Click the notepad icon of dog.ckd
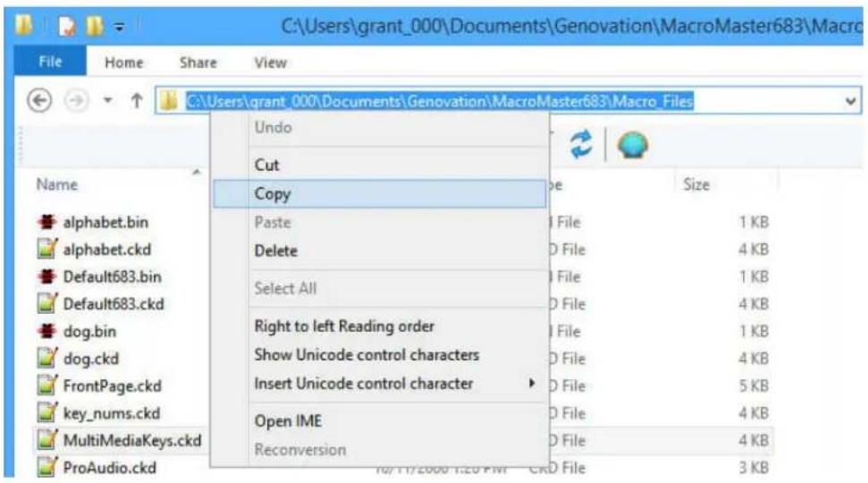This screenshot has height=483, width=868. click(x=47, y=358)
